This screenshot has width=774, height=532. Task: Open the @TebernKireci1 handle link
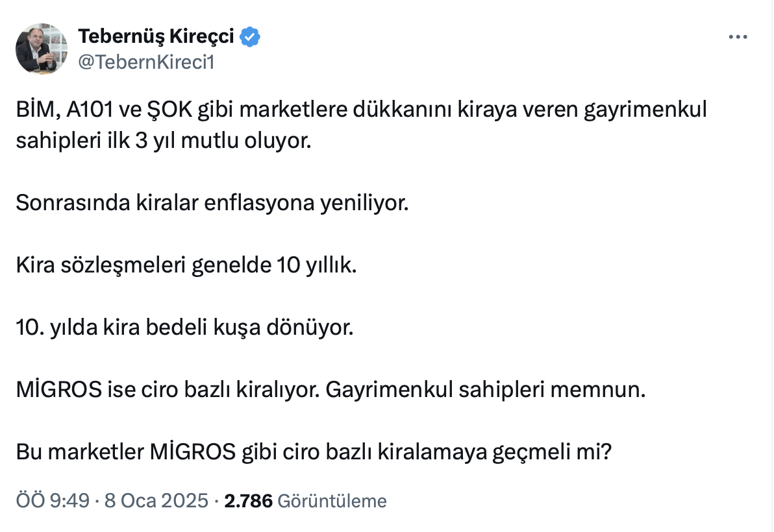point(146,63)
